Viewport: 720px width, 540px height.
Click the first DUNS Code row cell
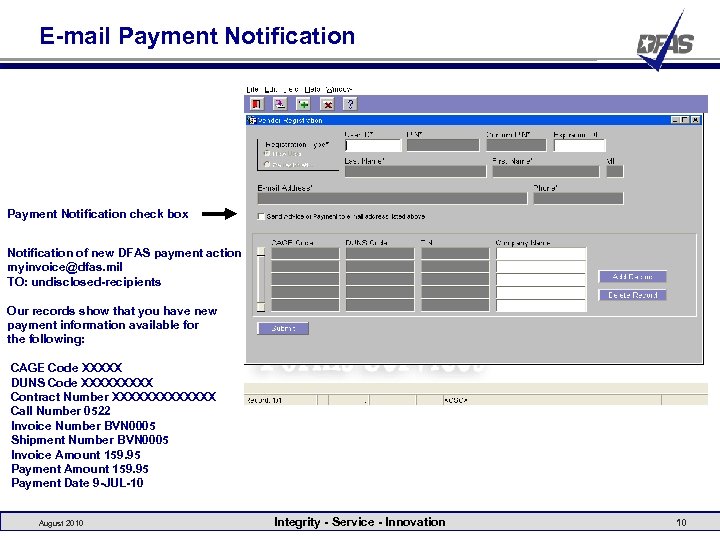click(380, 253)
